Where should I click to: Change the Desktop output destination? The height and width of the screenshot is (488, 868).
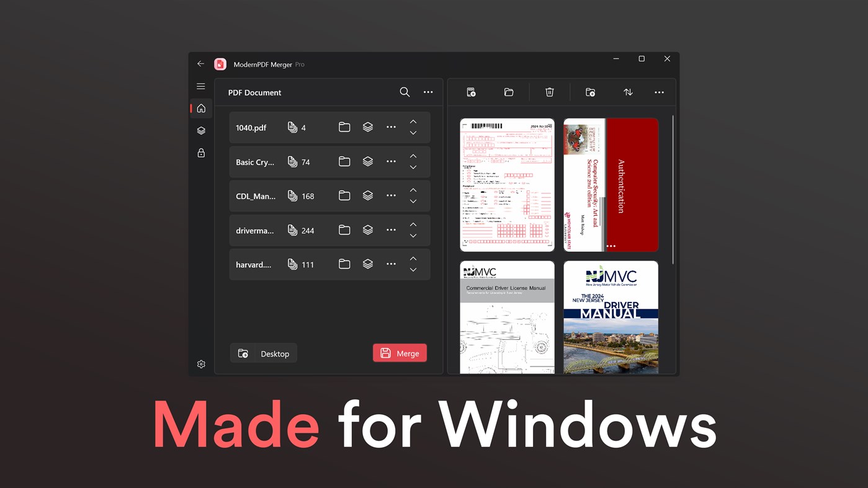[x=263, y=353]
